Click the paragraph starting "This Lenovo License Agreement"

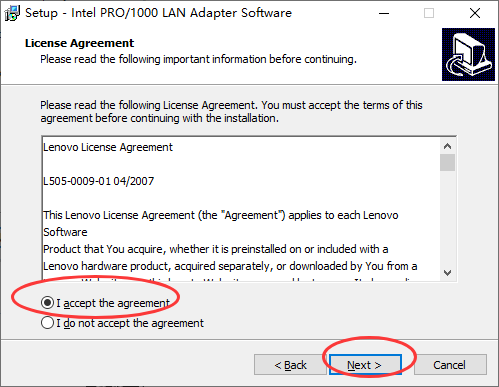tap(221, 223)
